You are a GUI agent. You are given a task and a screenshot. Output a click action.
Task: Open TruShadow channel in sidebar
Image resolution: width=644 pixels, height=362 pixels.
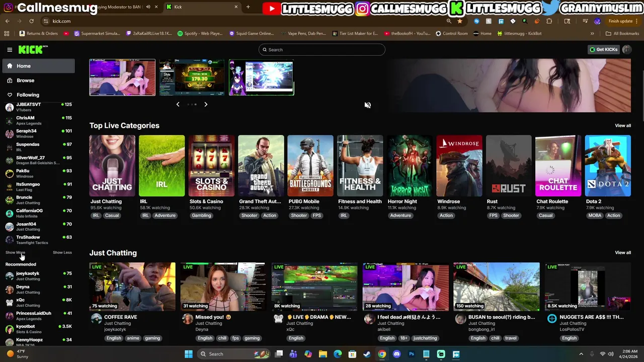click(38, 239)
